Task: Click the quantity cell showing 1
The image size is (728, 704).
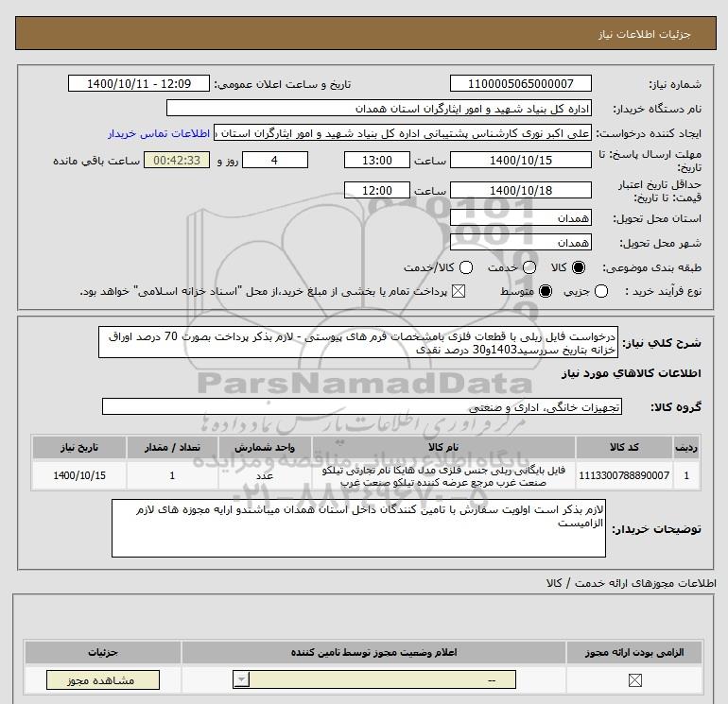Action: coord(172,475)
